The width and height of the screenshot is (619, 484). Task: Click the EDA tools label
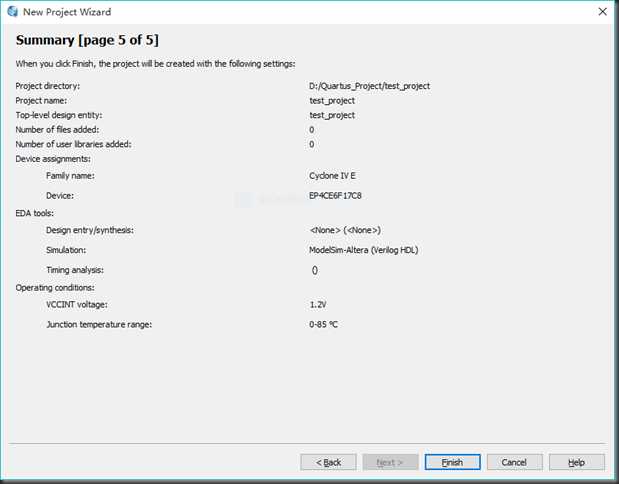pyautogui.click(x=35, y=213)
